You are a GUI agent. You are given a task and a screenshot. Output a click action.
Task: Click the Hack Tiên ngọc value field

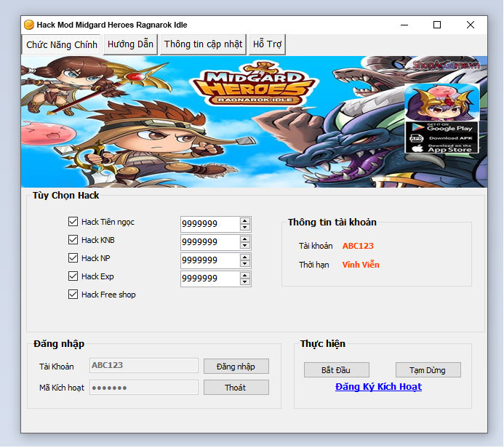click(210, 224)
